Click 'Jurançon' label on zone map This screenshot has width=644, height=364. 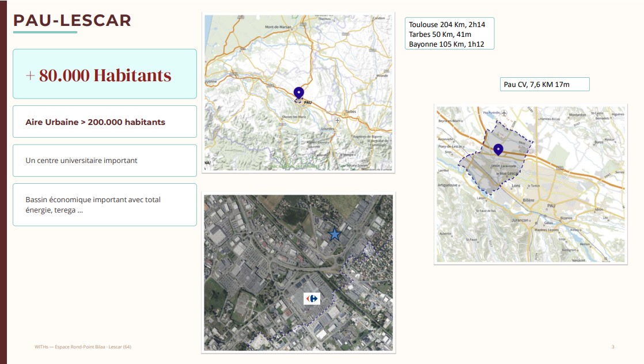(520, 220)
